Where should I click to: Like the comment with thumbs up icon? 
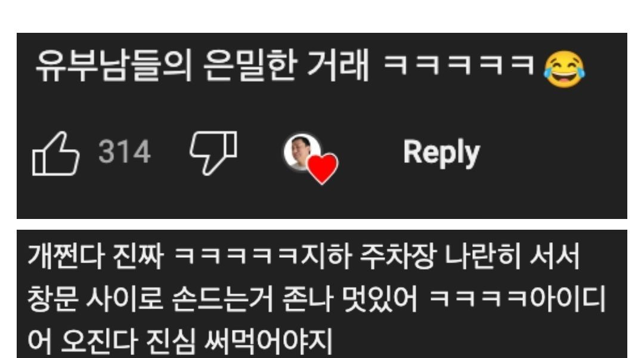click(x=55, y=154)
